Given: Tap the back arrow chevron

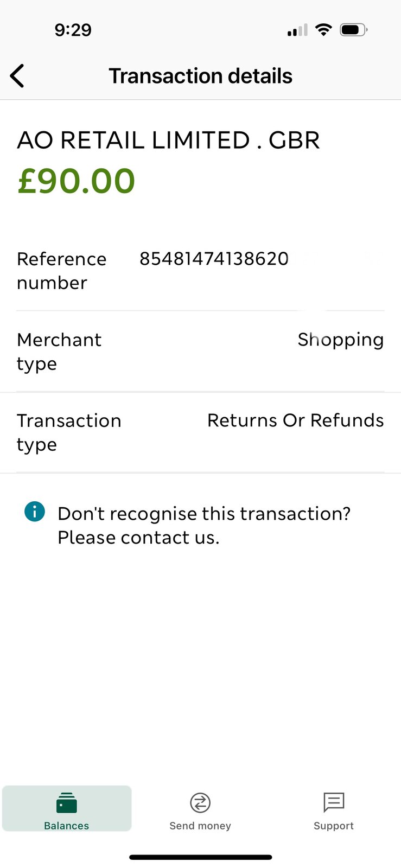Looking at the screenshot, I should click(17, 76).
